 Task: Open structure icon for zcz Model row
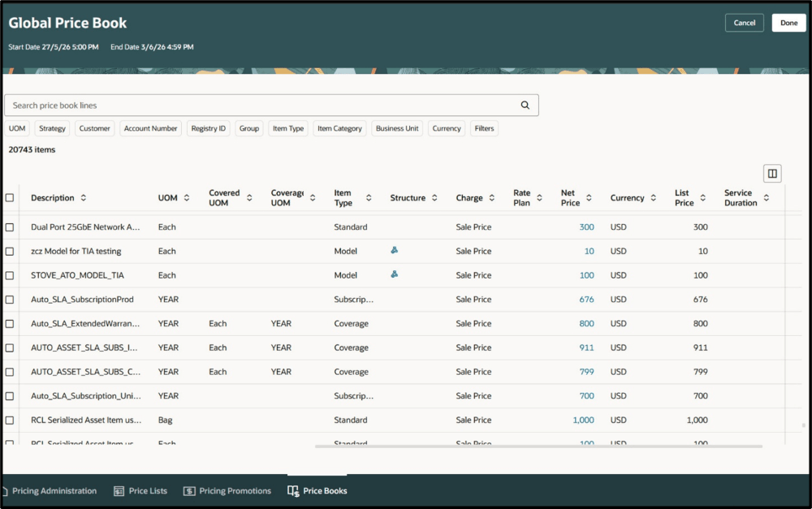point(394,250)
